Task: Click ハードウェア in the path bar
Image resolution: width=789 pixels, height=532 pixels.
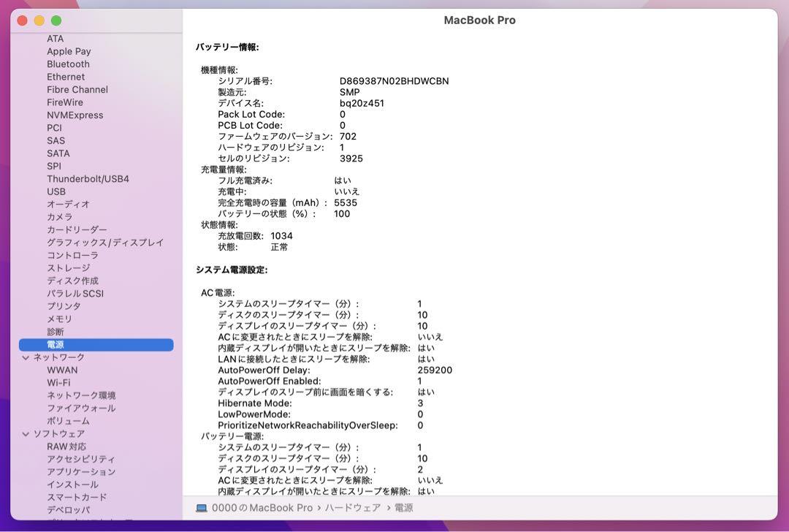Action: point(353,508)
